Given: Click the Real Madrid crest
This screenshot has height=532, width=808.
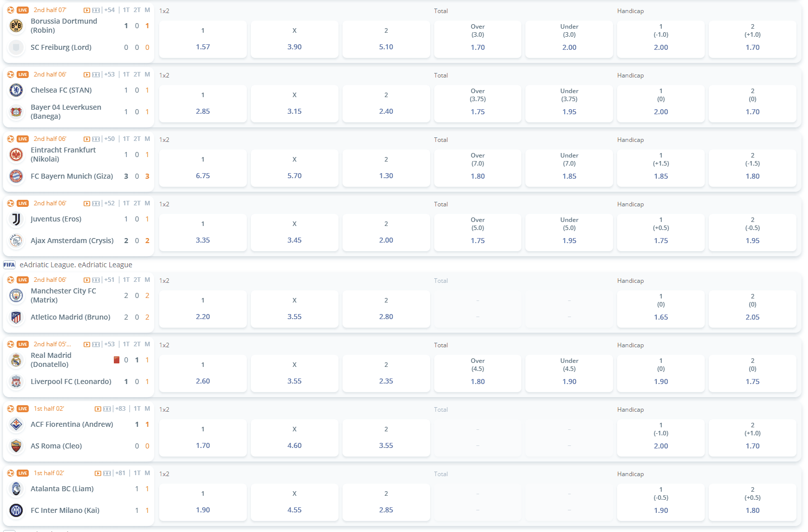Looking at the screenshot, I should 16,360.
